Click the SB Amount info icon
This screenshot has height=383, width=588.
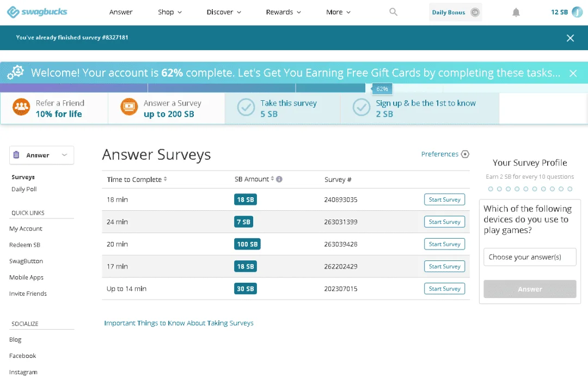point(279,179)
